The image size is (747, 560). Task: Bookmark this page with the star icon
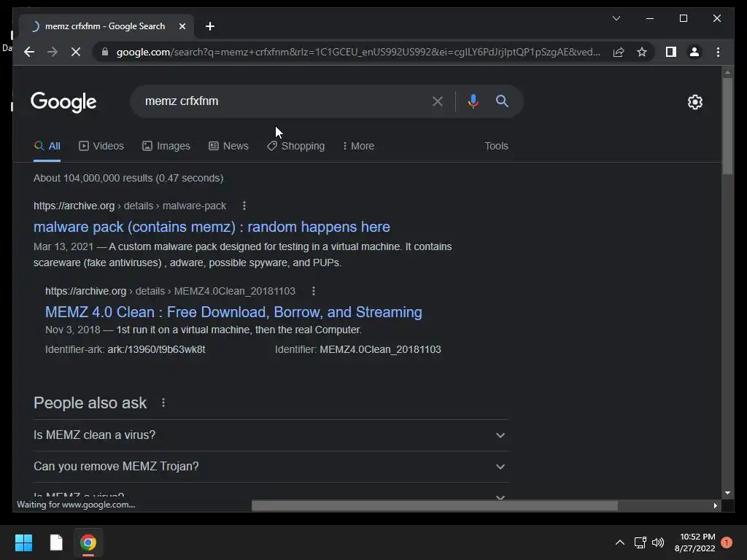click(x=642, y=52)
